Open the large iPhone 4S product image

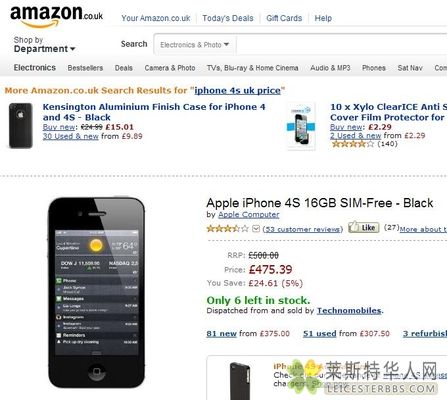(x=97, y=292)
